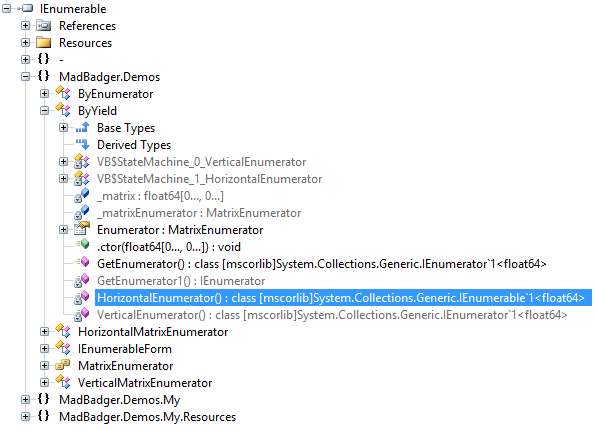Viewport: 596px width, 430px height.
Task: Click the References folder icon
Action: coord(44,26)
